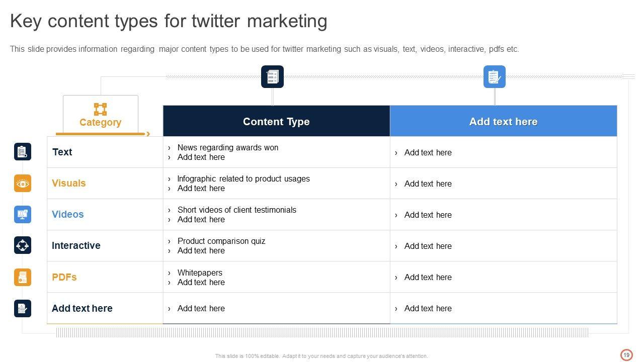Image resolution: width=644 pixels, height=362 pixels.
Task: Click the document icon above Content Type
Action: 272,77
